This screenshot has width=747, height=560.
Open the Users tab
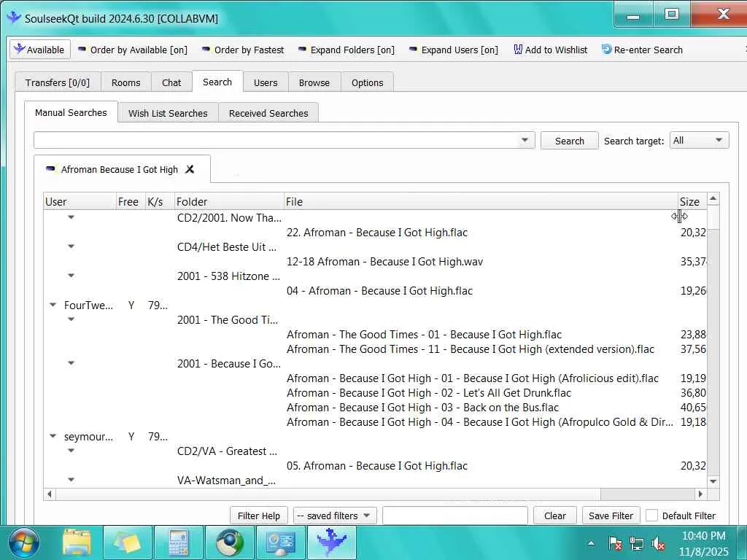click(x=266, y=82)
